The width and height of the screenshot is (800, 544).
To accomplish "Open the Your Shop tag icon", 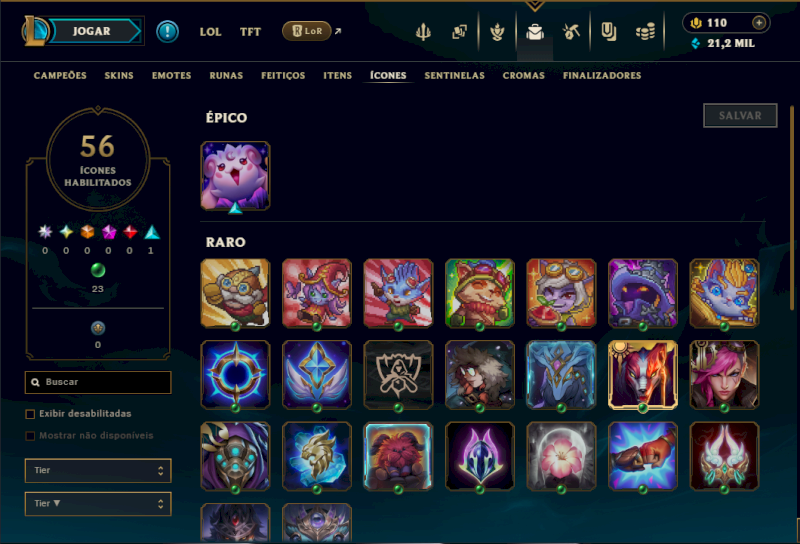I will click(608, 32).
